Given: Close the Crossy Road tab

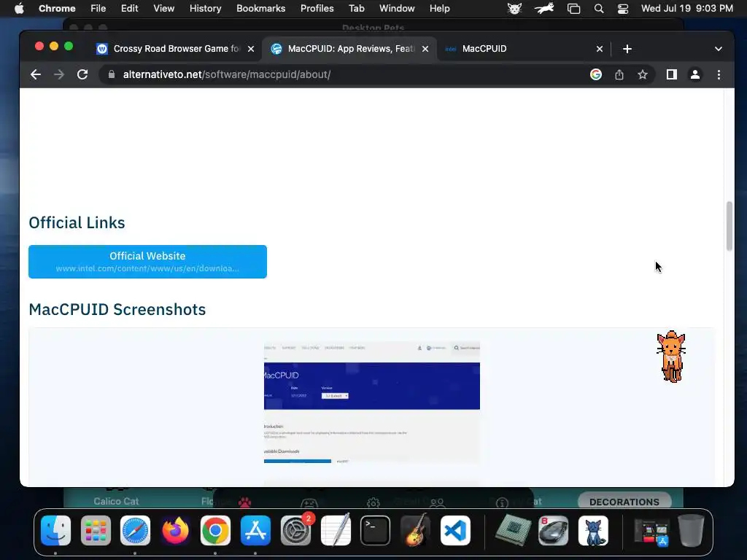Looking at the screenshot, I should click(251, 49).
